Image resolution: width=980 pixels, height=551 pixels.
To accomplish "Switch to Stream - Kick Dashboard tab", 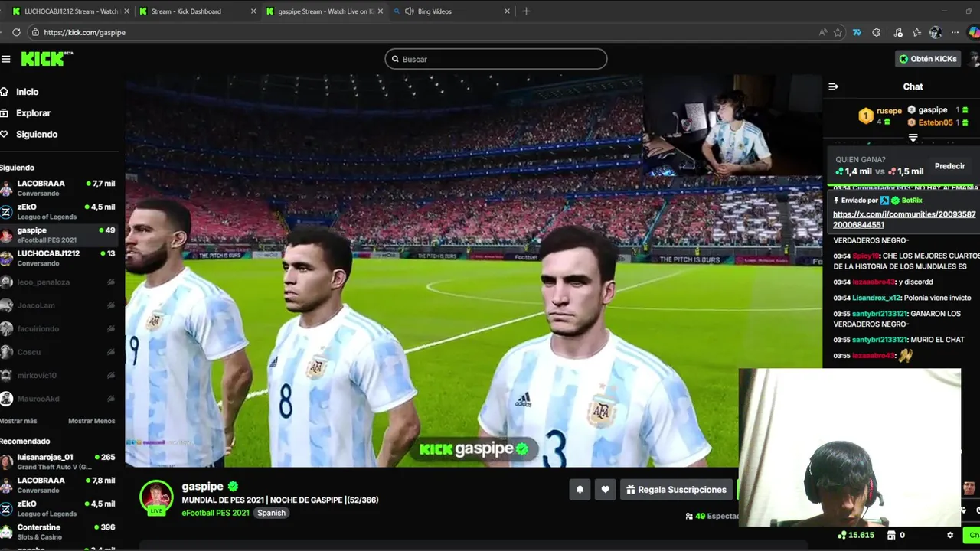I will (186, 11).
